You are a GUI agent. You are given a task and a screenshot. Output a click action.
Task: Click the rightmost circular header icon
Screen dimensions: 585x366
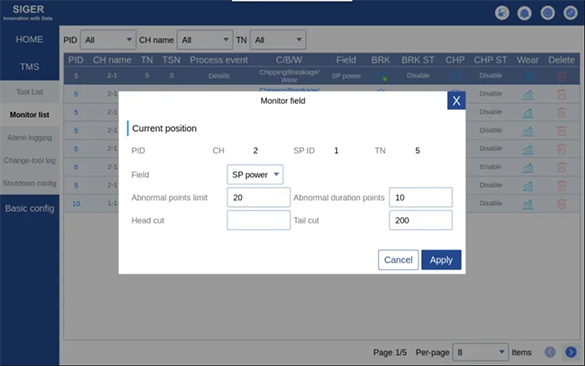click(x=570, y=13)
